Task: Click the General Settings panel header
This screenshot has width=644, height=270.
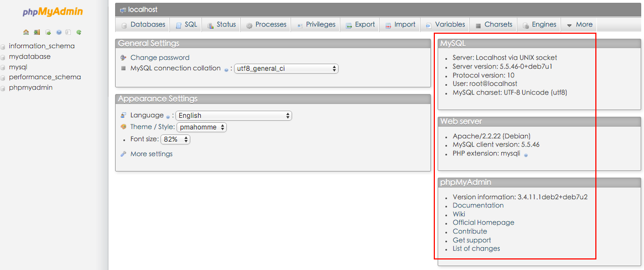Action: (273, 44)
